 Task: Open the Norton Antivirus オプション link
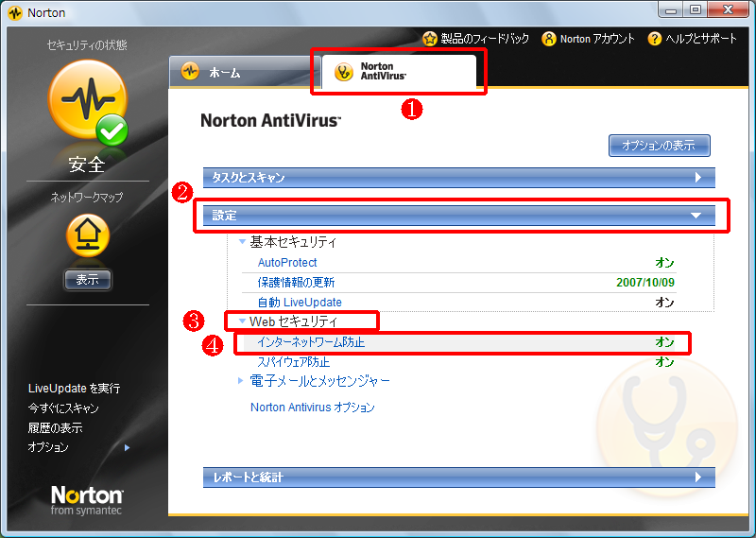(x=312, y=408)
